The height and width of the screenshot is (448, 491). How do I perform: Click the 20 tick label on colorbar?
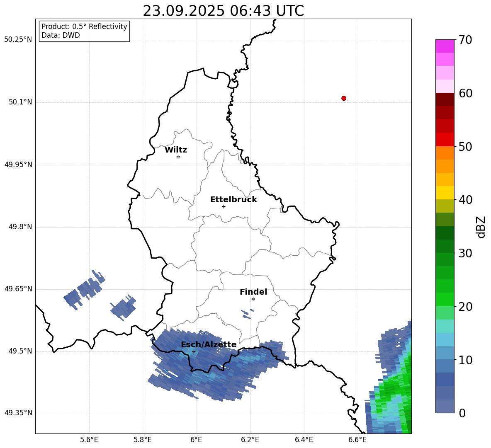click(465, 307)
